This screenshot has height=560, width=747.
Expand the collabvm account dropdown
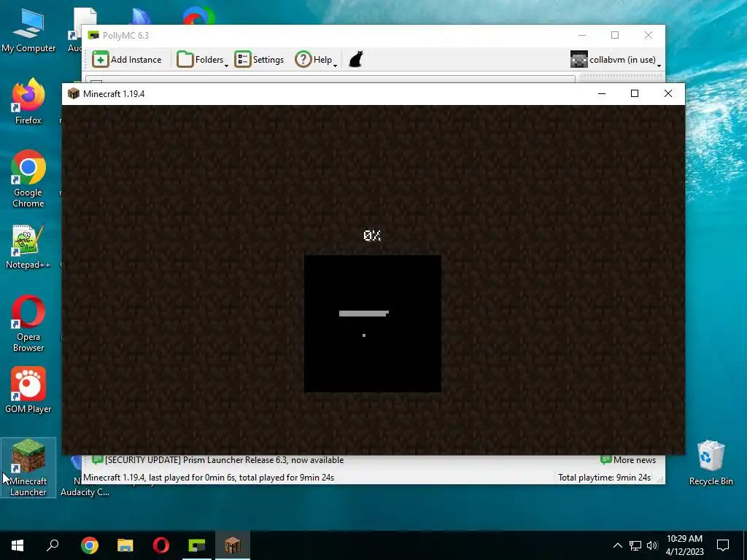(659, 65)
